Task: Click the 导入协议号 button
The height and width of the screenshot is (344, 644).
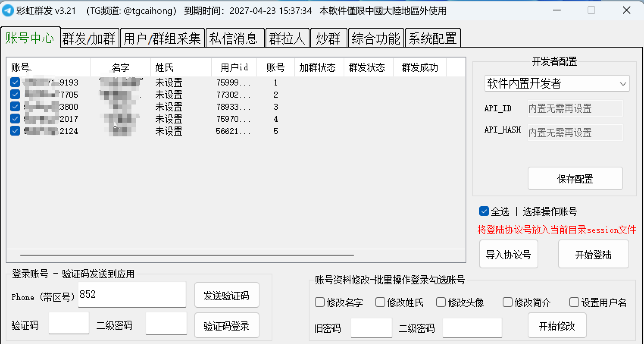Action: click(x=508, y=254)
